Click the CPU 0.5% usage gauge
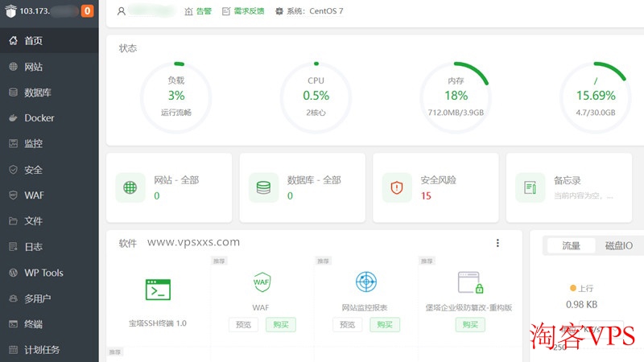 pyautogui.click(x=316, y=97)
